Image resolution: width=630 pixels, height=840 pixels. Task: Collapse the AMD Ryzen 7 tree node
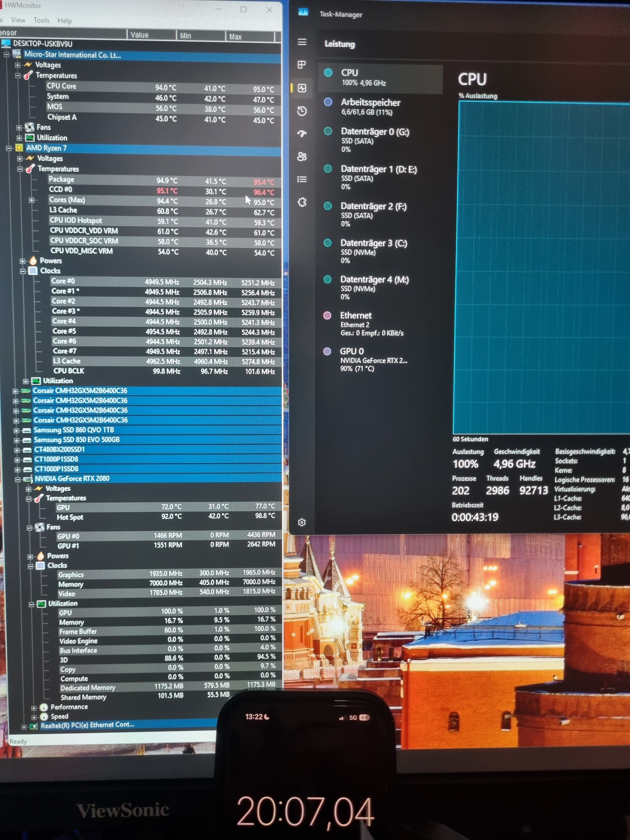coord(8,149)
